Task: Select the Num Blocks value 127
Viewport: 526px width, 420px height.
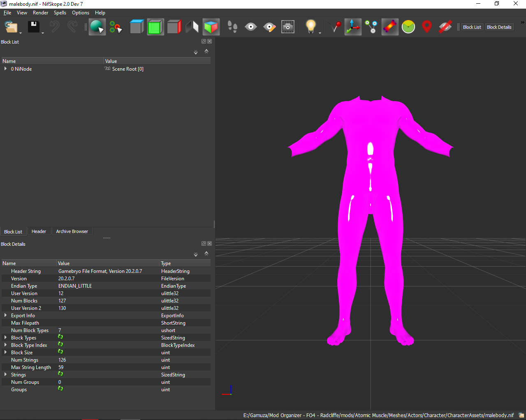Action: [x=62, y=301]
